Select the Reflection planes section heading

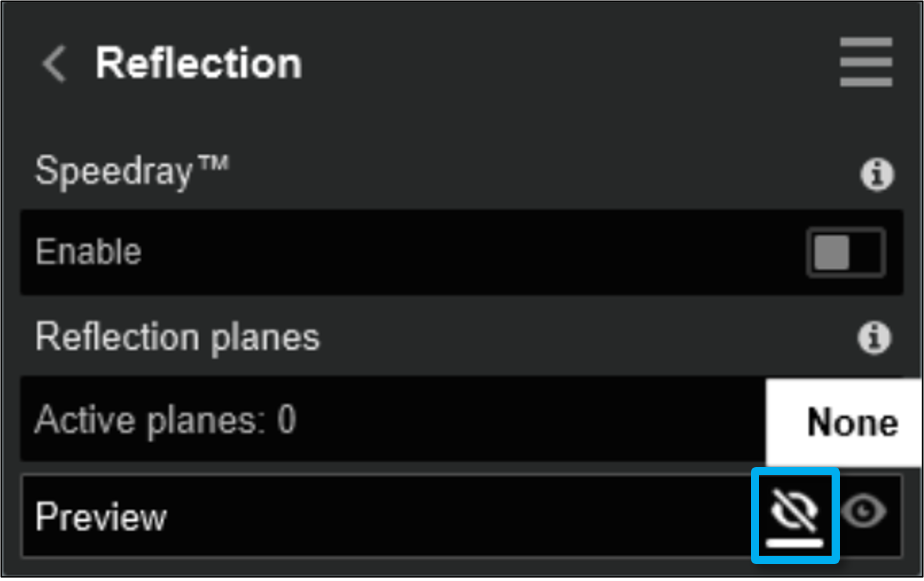pyautogui.click(x=178, y=337)
